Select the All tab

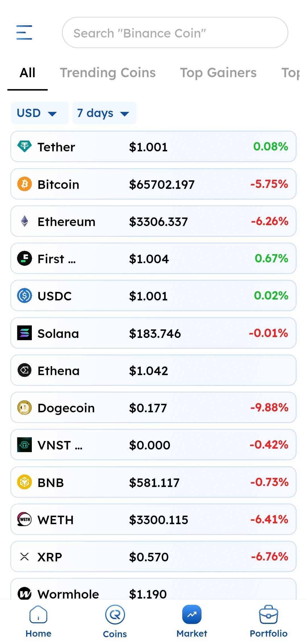click(28, 73)
